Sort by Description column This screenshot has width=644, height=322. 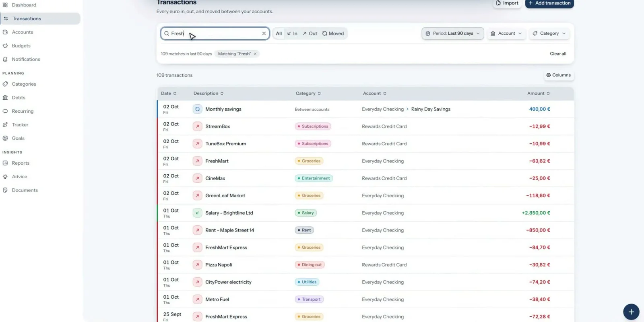coord(208,93)
